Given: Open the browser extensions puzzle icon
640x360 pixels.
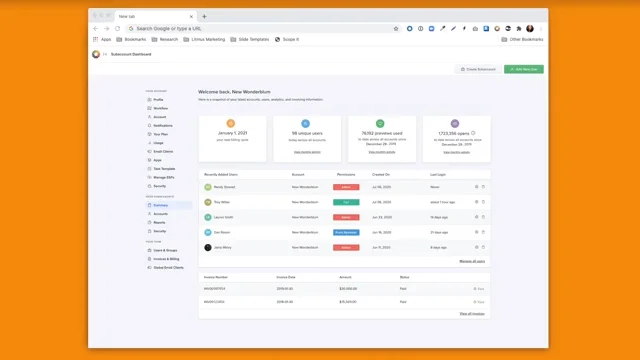Looking at the screenshot, I should tap(519, 29).
